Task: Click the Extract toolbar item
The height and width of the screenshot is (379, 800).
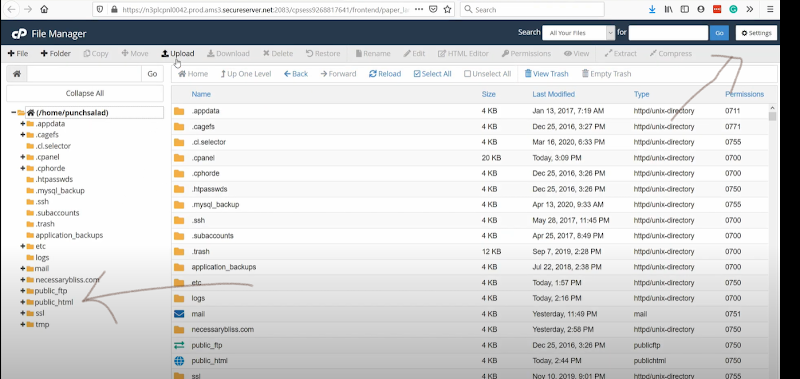Action: (620, 54)
